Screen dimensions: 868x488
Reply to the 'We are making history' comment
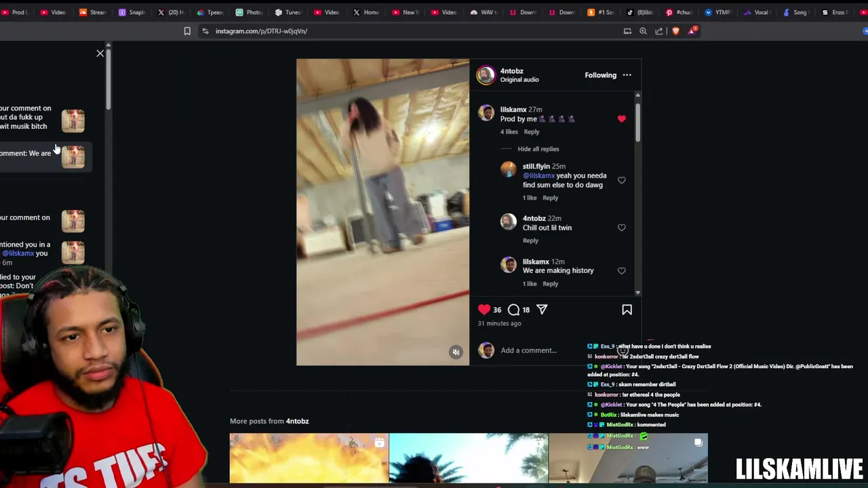[550, 284]
